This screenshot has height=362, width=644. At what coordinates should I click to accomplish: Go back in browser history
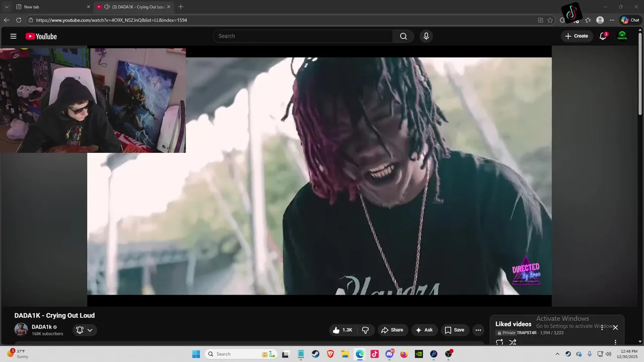7,20
